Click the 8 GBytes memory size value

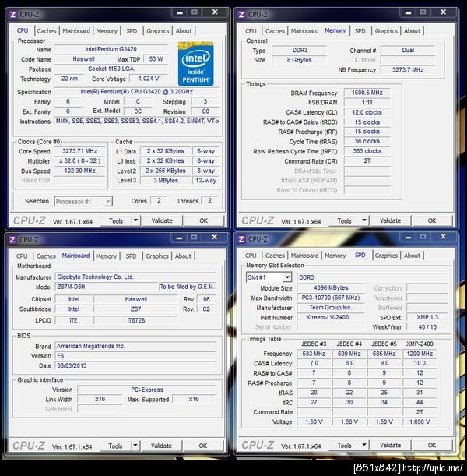[300, 60]
